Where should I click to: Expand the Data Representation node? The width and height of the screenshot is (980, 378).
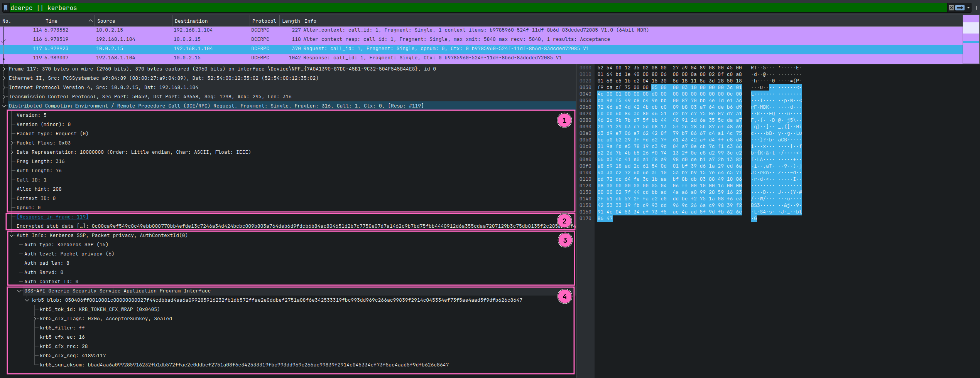(12, 152)
